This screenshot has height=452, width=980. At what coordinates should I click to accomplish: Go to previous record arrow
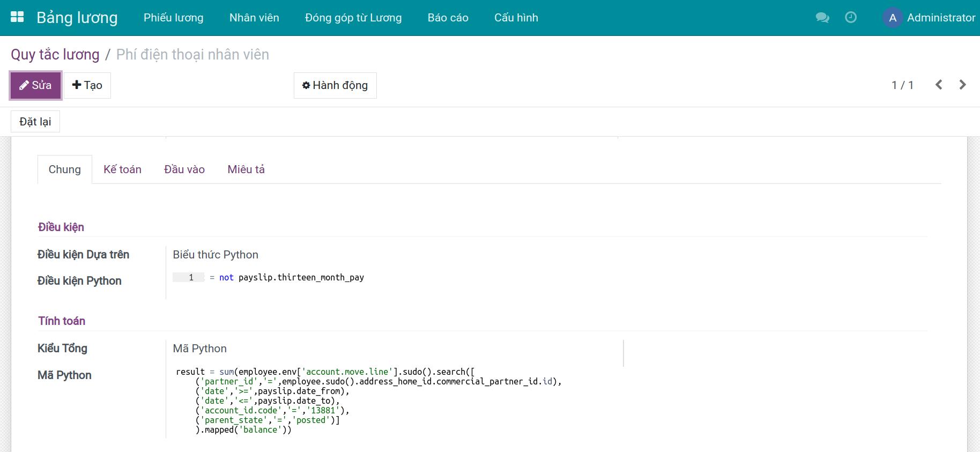(938, 85)
